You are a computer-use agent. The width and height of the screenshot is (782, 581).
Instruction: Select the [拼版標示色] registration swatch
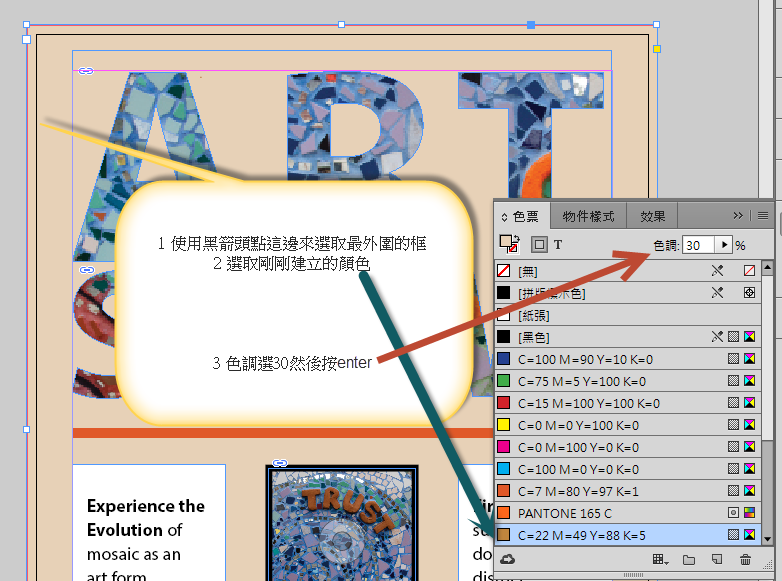pos(628,293)
